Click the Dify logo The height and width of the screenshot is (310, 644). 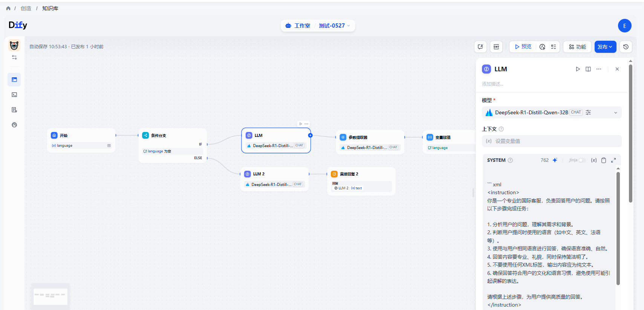pyautogui.click(x=18, y=25)
